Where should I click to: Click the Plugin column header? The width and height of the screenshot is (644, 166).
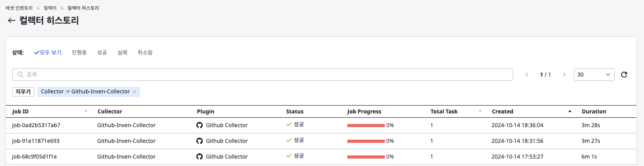pyautogui.click(x=205, y=111)
